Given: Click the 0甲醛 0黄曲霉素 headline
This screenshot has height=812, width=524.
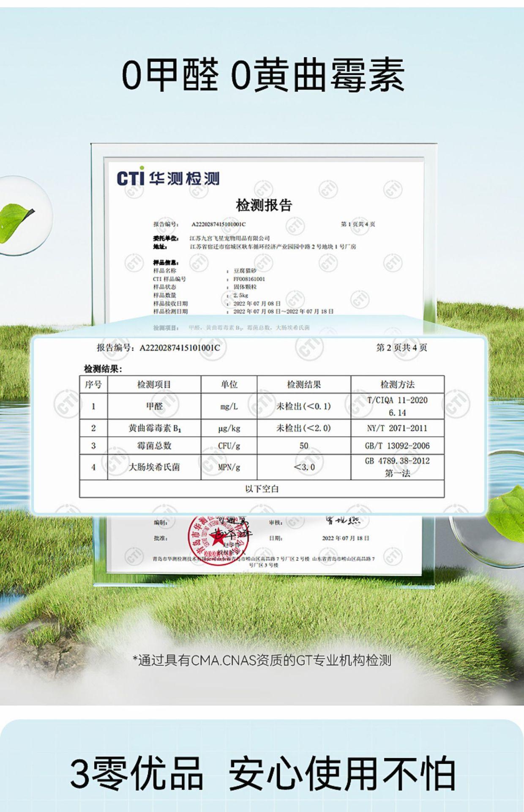Looking at the screenshot, I should (x=263, y=75).
